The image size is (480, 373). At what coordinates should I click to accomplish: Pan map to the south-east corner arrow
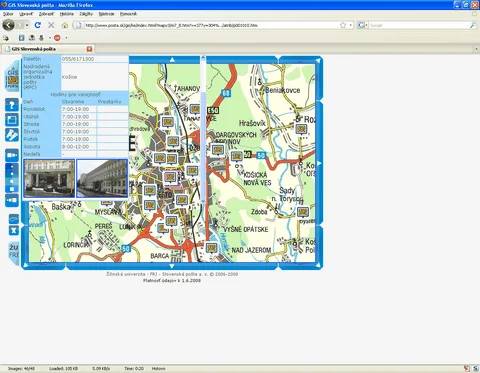tap(318, 265)
